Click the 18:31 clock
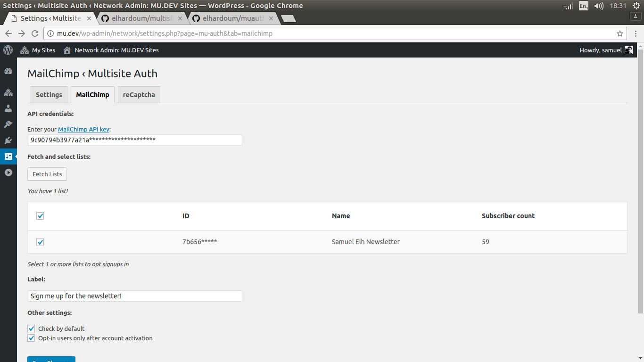This screenshot has width=644, height=362. (x=618, y=6)
